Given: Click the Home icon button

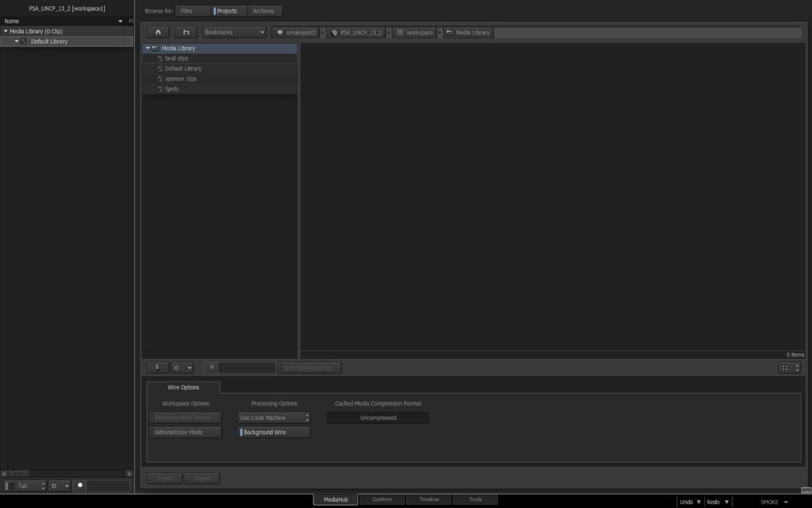Looking at the screenshot, I should tap(158, 33).
